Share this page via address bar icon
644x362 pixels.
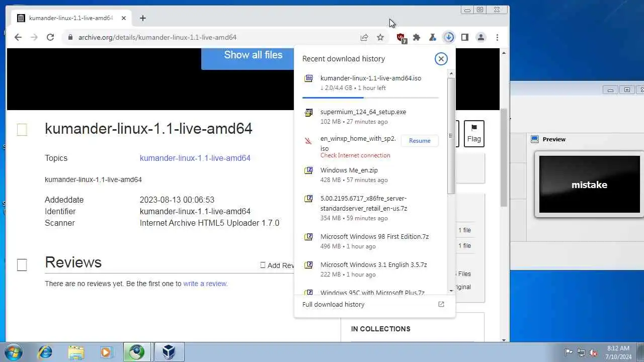(x=364, y=37)
